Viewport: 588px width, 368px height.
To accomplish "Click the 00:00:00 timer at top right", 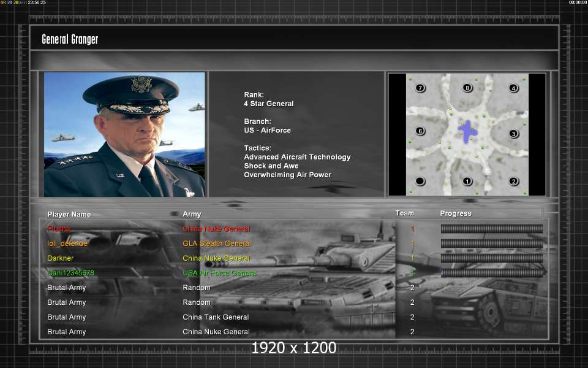I will [x=578, y=2].
